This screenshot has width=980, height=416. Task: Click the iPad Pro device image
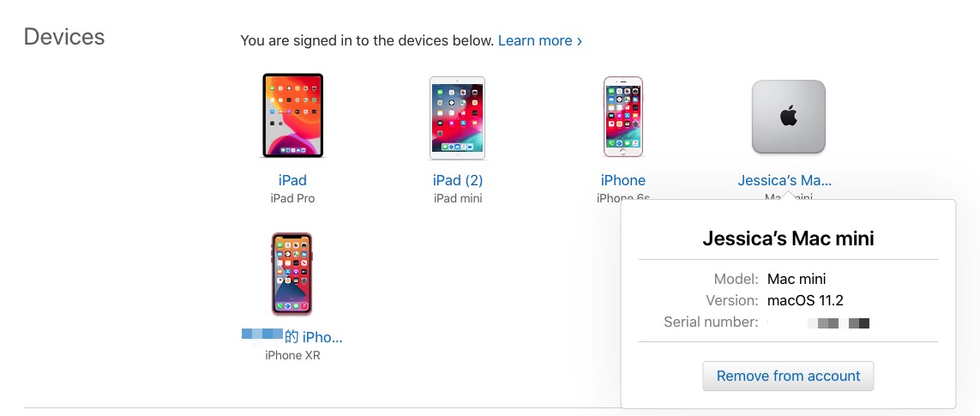pyautogui.click(x=292, y=116)
